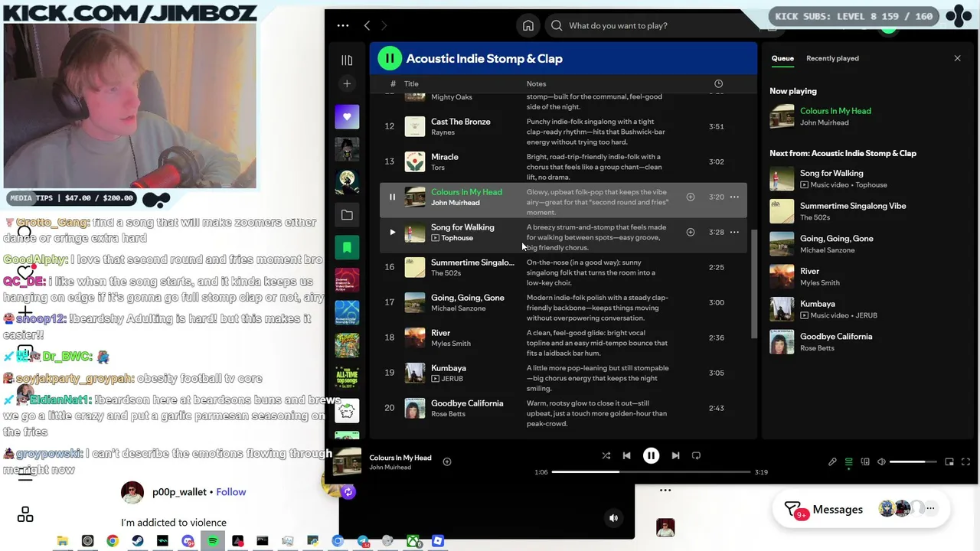
Task: Open more options for Colours In My Head
Action: tap(734, 197)
